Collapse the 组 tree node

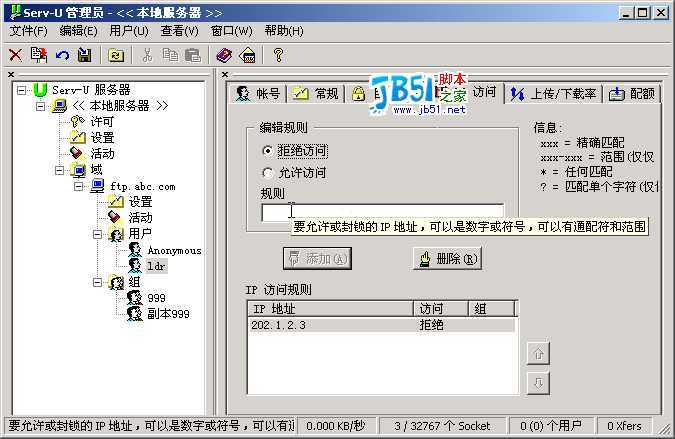click(97, 282)
